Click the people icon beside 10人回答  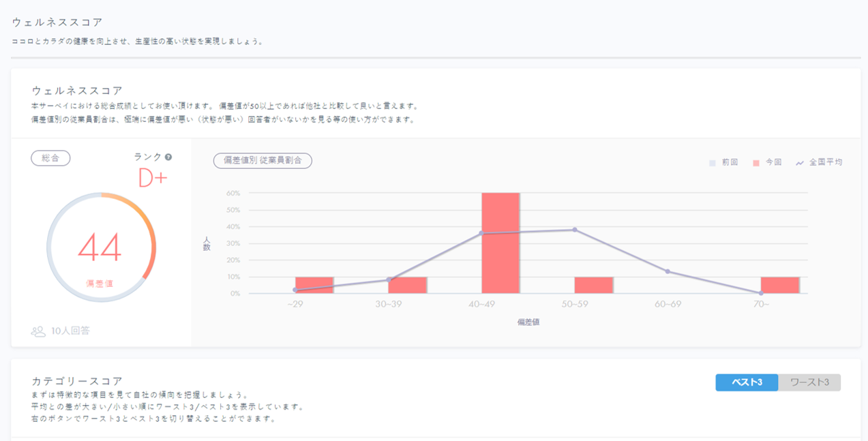point(38,331)
